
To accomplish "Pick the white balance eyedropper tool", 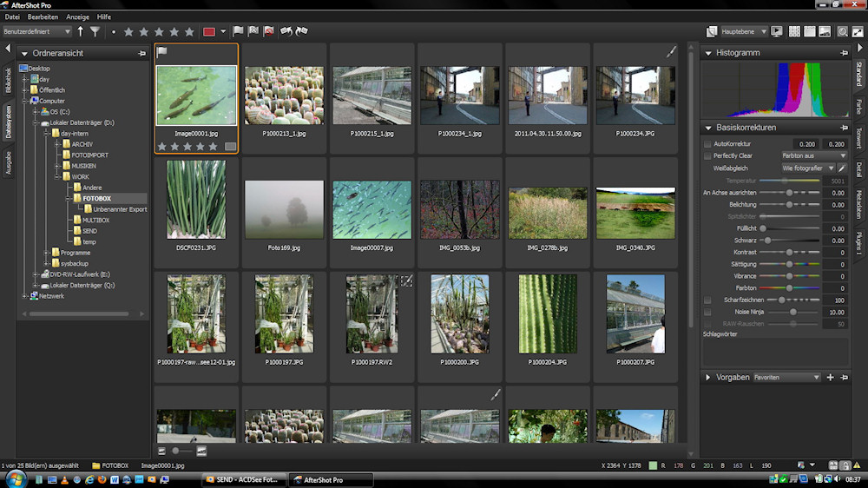I will (842, 168).
